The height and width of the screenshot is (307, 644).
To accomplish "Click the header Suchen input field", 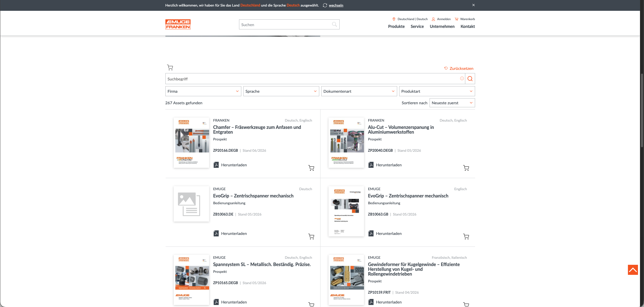I will [x=289, y=24].
